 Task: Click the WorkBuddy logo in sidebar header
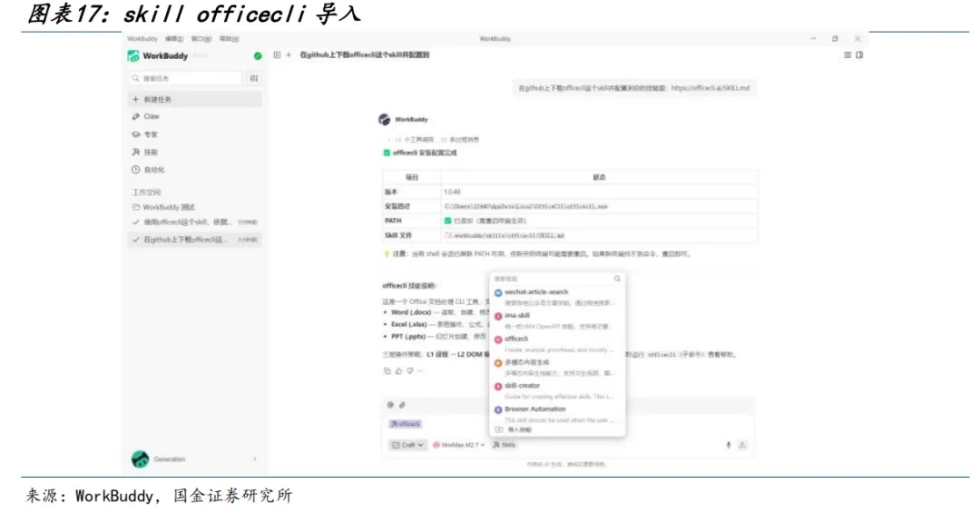[x=133, y=55]
